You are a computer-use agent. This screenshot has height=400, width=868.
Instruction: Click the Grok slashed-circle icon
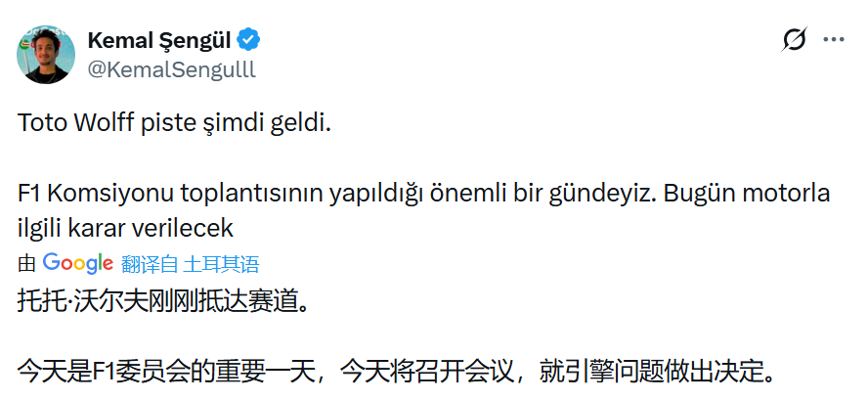tap(795, 40)
